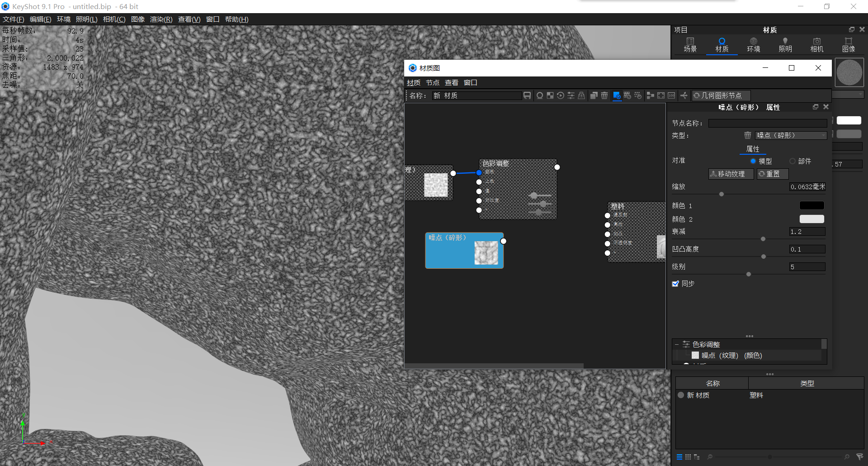
Task: Open the 渲染(R) menu in the menu bar
Action: 161,19
